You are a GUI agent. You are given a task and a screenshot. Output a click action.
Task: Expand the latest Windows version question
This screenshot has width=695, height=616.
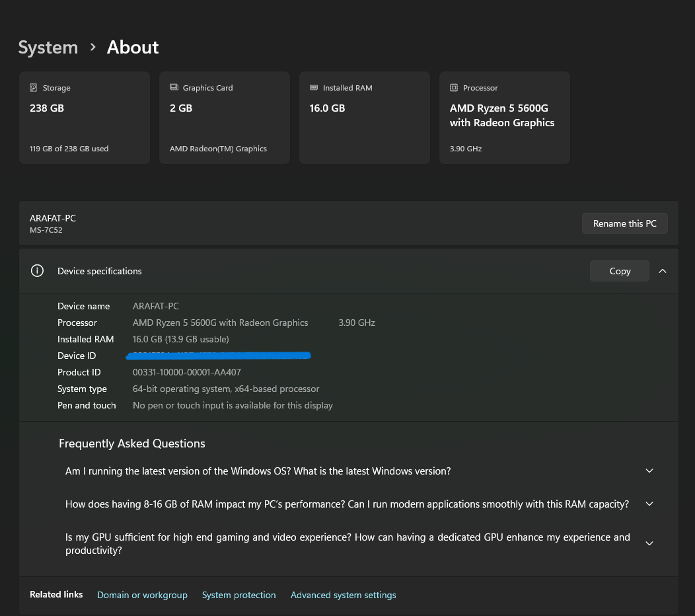tap(649, 471)
